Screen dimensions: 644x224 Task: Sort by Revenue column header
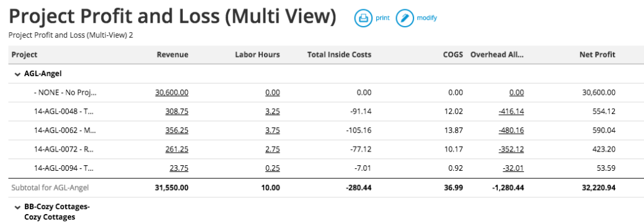(172, 54)
